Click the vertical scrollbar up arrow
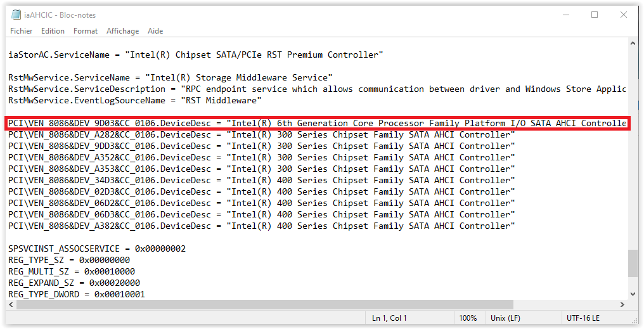This screenshot has height=329, width=644. coord(633,43)
